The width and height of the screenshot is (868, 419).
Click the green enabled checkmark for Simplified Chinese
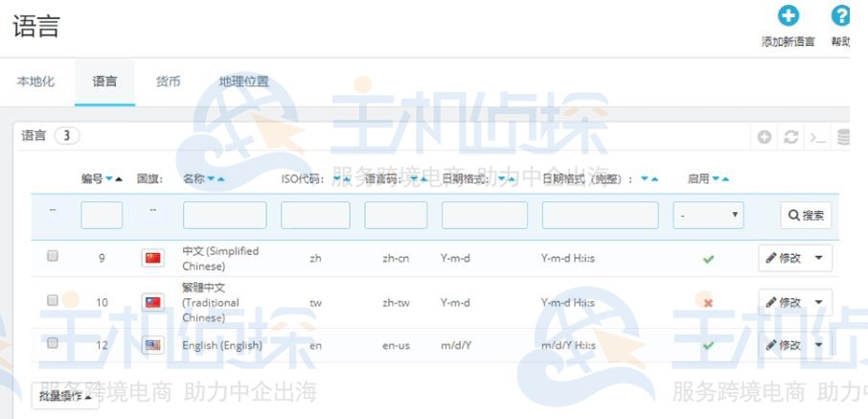[708, 258]
